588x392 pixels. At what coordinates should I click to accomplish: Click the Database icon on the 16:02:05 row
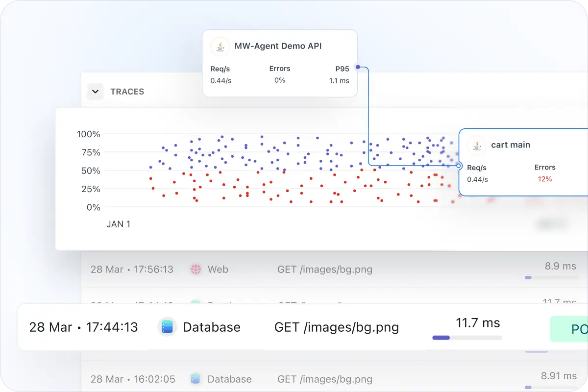pos(196,379)
